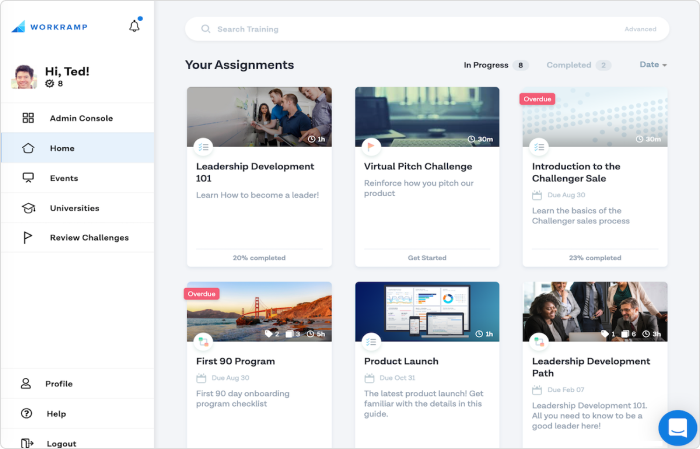The width and height of the screenshot is (700, 449).
Task: Open Virtual Pitch Challenge thumbnail
Action: (427, 116)
